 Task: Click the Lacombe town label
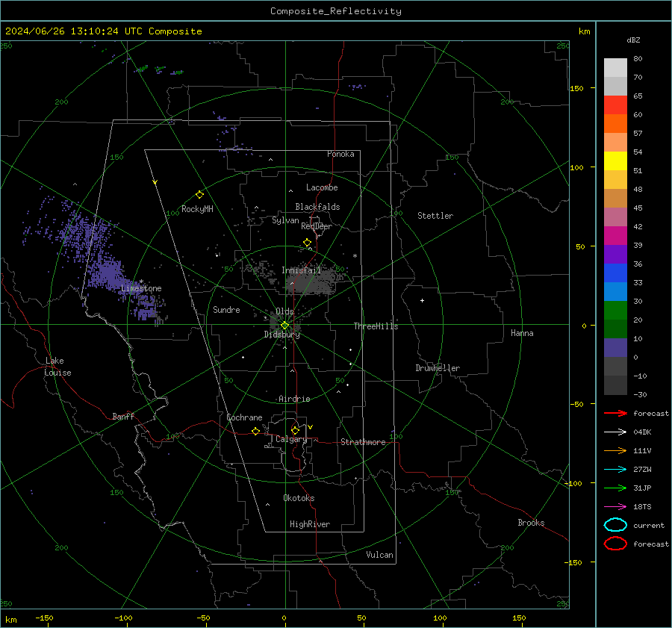tap(322, 187)
